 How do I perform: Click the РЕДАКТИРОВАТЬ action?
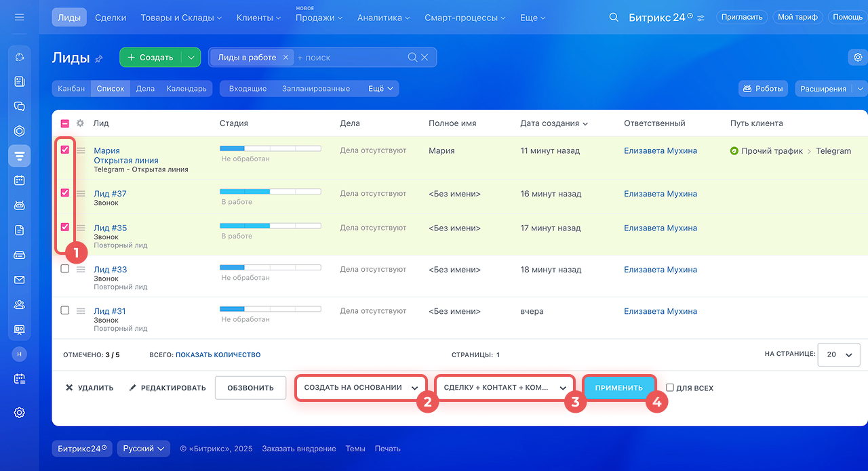click(x=167, y=388)
